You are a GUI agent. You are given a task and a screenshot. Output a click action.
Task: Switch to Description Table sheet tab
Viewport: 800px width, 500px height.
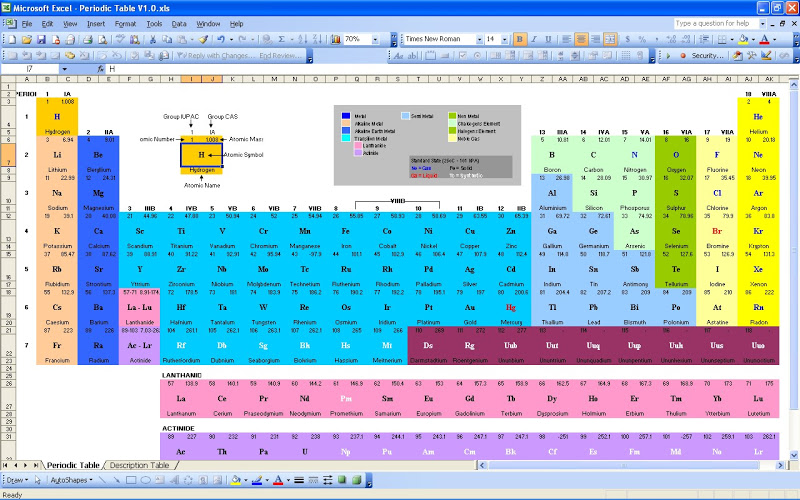(x=139, y=465)
